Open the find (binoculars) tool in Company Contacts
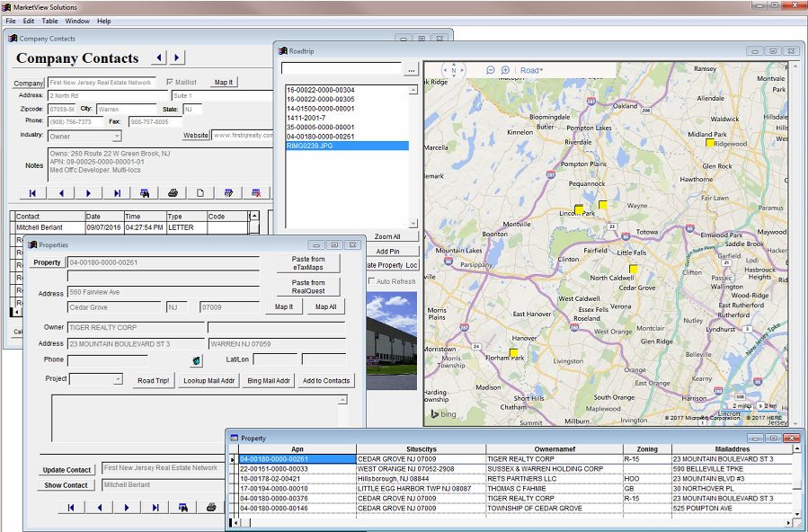The image size is (808, 532). (145, 193)
